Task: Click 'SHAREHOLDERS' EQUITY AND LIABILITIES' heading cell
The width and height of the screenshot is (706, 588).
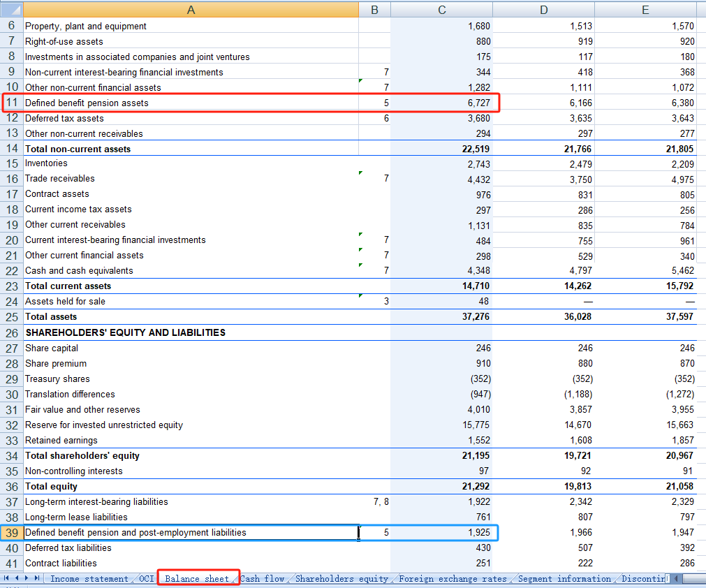Action: tap(191, 332)
